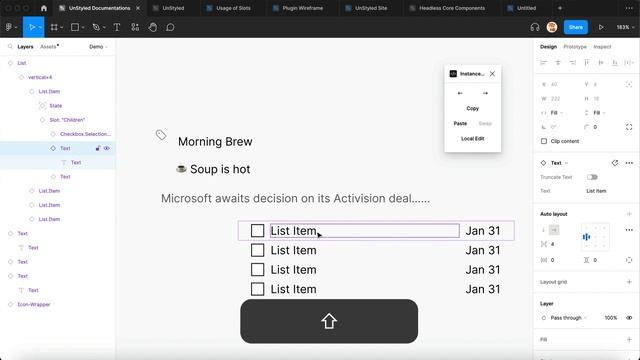Image resolution: width=640 pixels, height=360 pixels.
Task: Close the Instance plugin window
Action: tap(492, 74)
